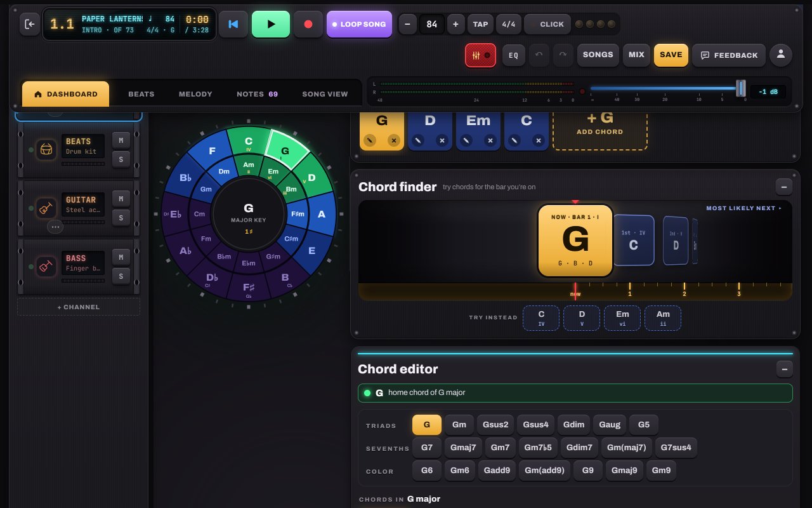Open the Songs list button

[x=598, y=55]
